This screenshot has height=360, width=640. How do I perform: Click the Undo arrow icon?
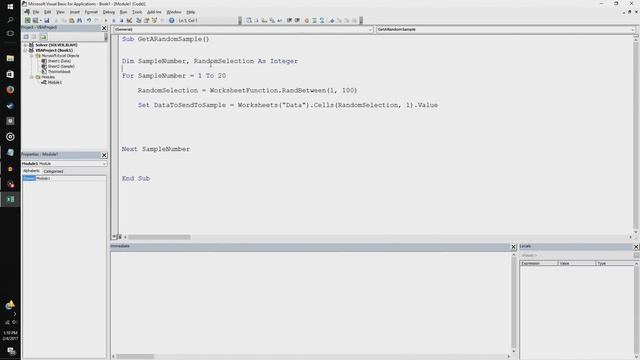tap(89, 20)
